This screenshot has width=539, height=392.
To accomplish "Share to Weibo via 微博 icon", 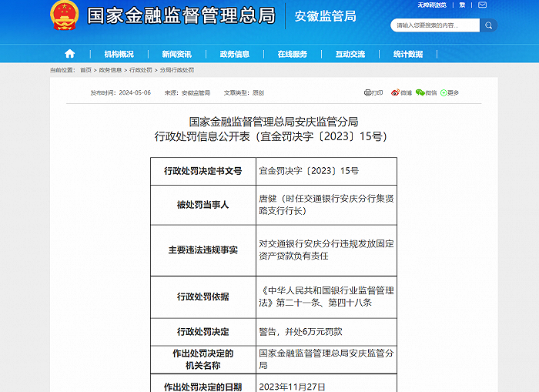I will [x=401, y=92].
